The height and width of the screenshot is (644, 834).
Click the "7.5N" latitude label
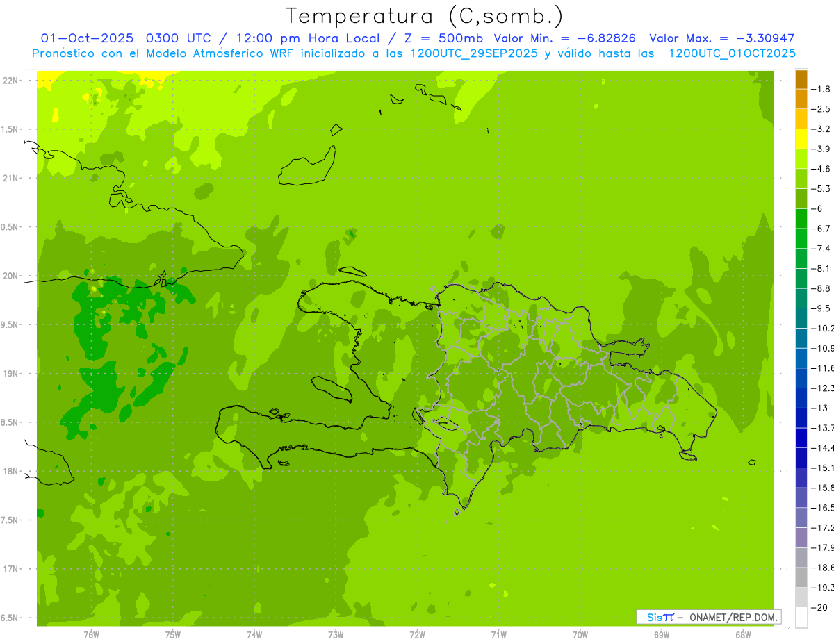click(10, 520)
